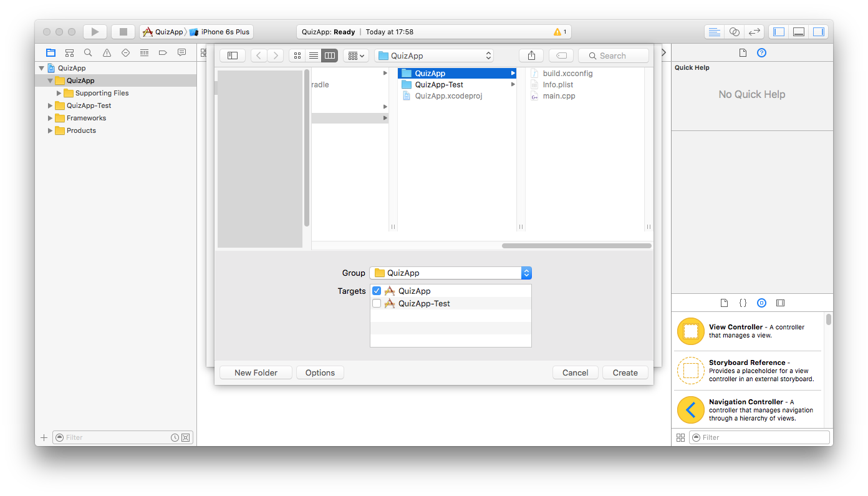Viewport: 868px width, 496px height.
Task: Open the Test navigator tab
Action: (125, 53)
